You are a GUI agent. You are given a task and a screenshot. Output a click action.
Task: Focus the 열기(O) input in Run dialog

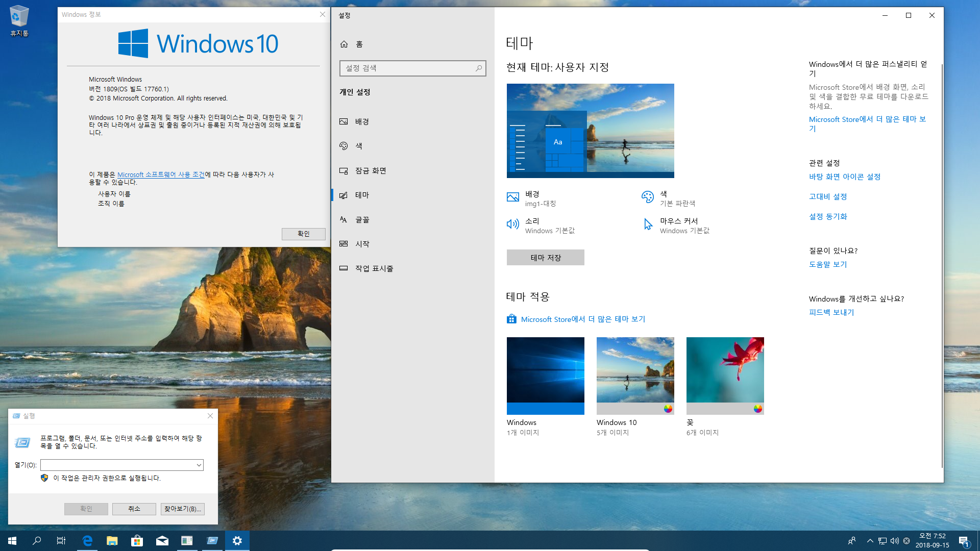tap(121, 465)
